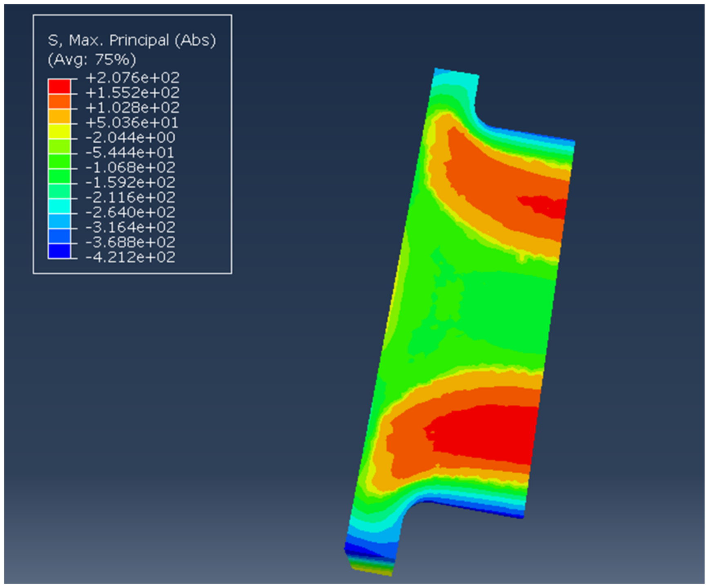Viewport: 709px width, 588px height.
Task: Click the -2.640e+02 legend value
Action: pyautogui.click(x=130, y=212)
